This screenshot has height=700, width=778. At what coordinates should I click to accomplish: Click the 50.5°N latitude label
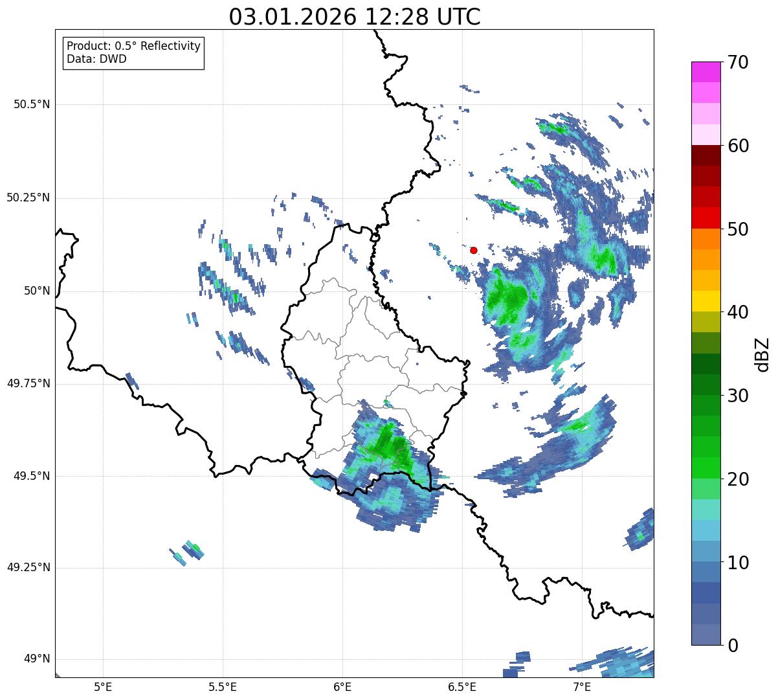tap(32, 104)
